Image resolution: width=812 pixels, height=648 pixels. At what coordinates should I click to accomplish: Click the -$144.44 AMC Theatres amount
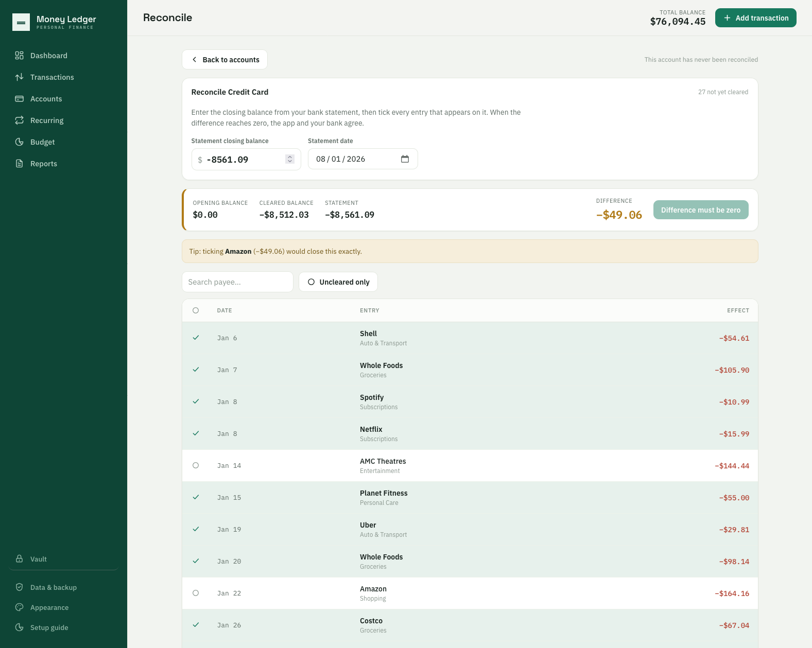click(732, 466)
